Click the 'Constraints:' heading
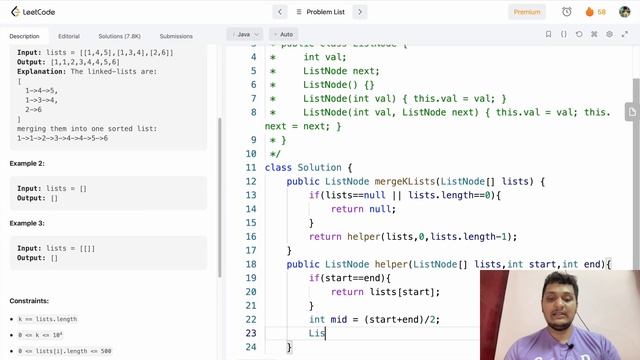 pos(29,301)
